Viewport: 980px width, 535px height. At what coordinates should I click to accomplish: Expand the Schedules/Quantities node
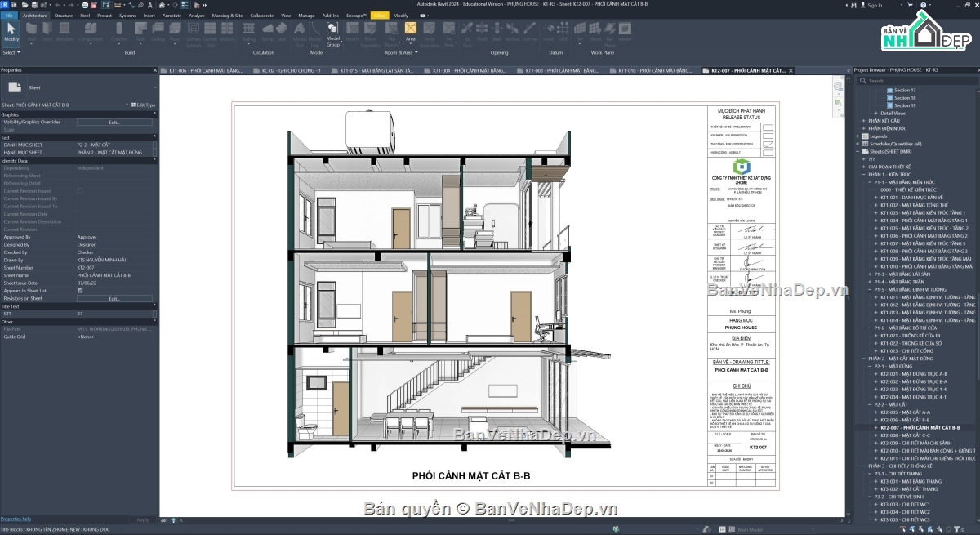[857, 144]
